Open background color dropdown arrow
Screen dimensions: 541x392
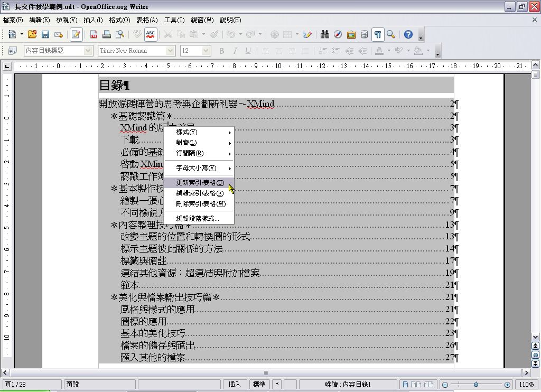428,51
